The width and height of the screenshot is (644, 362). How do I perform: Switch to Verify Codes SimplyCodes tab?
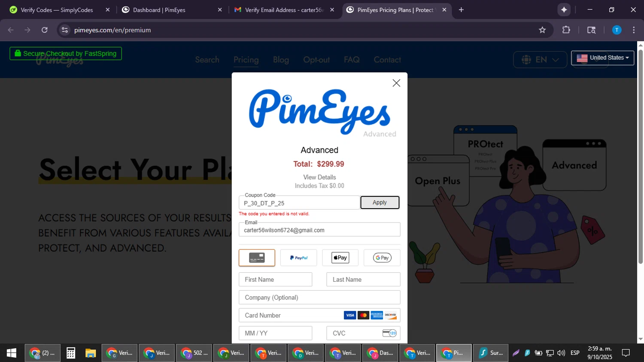coord(57,10)
